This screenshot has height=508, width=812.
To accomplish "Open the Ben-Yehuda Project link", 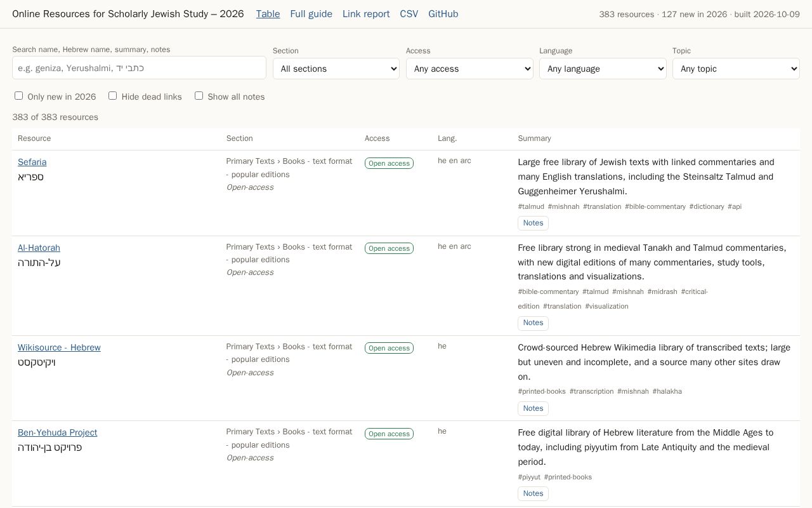I will click(x=58, y=432).
